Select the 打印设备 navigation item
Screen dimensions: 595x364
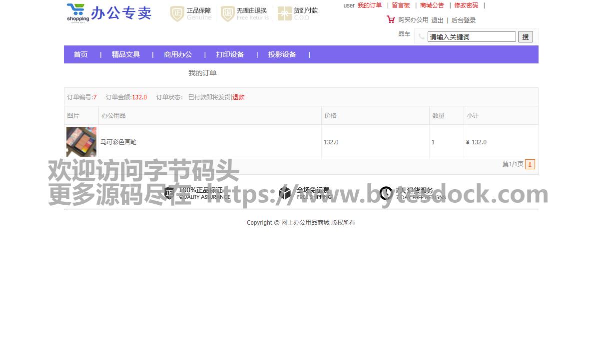(230, 54)
